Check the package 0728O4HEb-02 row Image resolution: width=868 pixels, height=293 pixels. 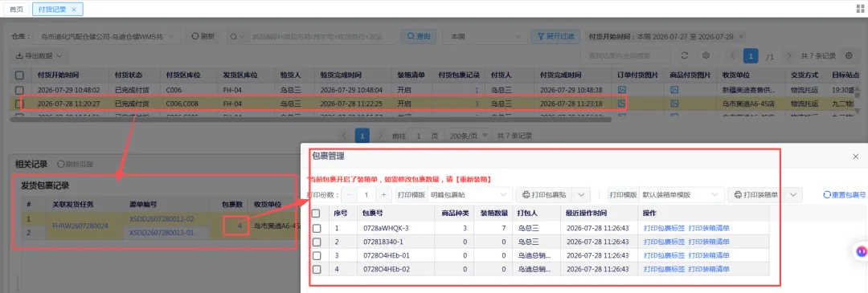[x=317, y=269]
